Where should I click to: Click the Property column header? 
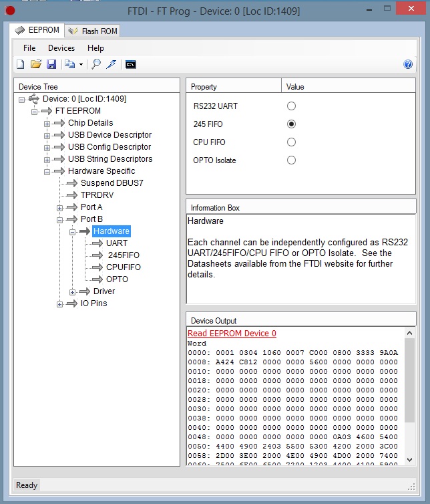tap(234, 87)
